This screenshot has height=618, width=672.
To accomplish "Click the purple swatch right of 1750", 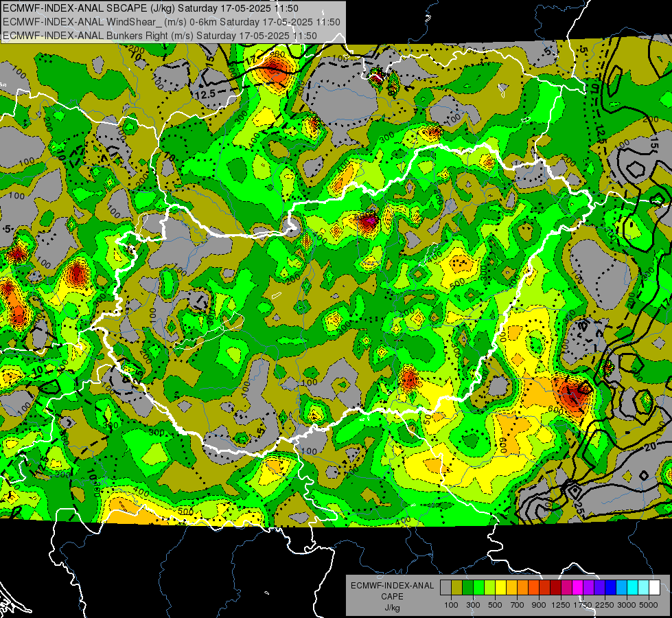I will point(588,588).
